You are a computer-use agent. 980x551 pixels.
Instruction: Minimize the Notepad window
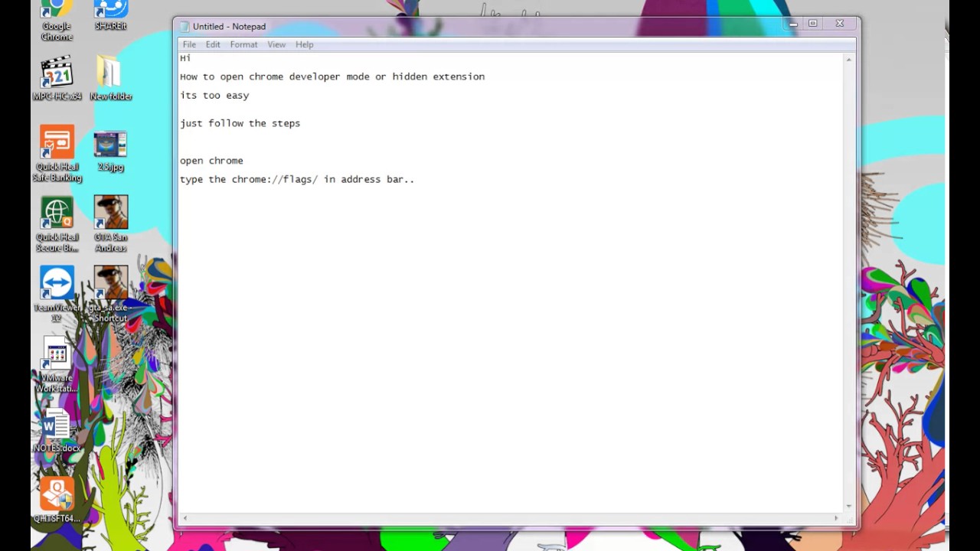pos(793,24)
